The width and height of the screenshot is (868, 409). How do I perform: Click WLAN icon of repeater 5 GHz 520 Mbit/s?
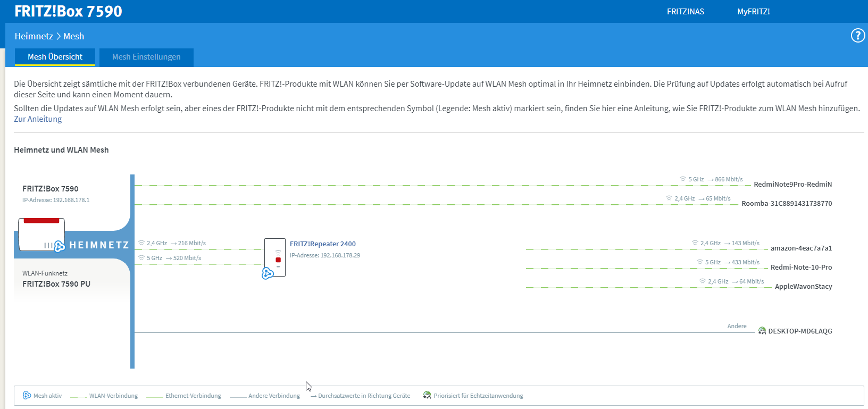(x=141, y=258)
